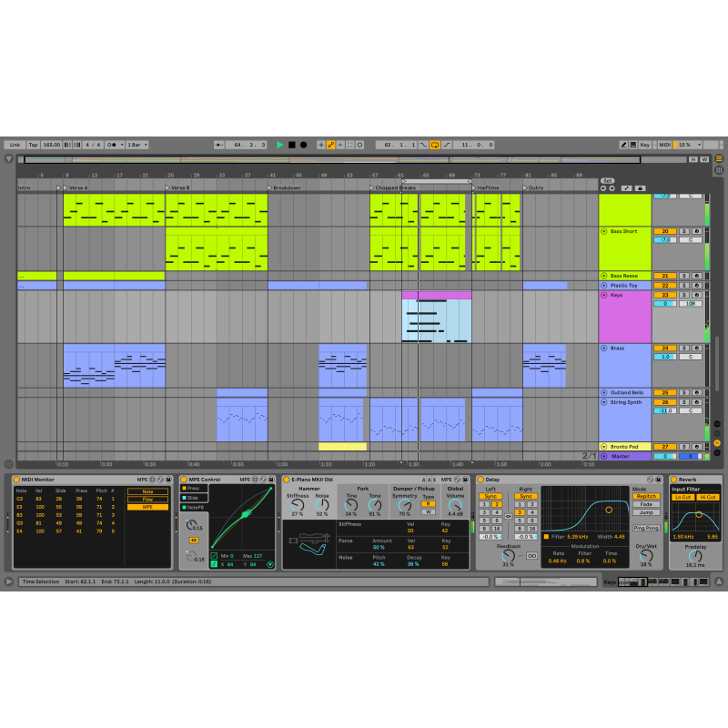Solo the Brass track
Image resolution: width=728 pixels, height=728 pixels.
click(x=683, y=348)
